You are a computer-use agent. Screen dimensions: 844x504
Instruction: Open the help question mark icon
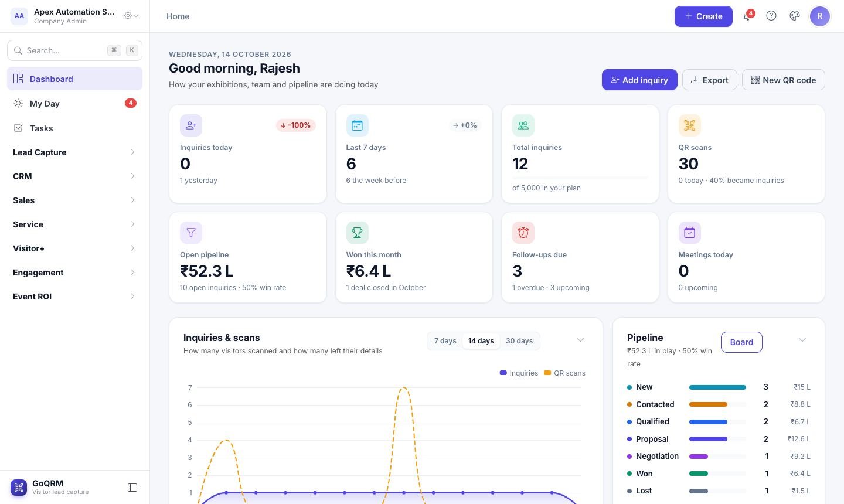[x=771, y=16]
